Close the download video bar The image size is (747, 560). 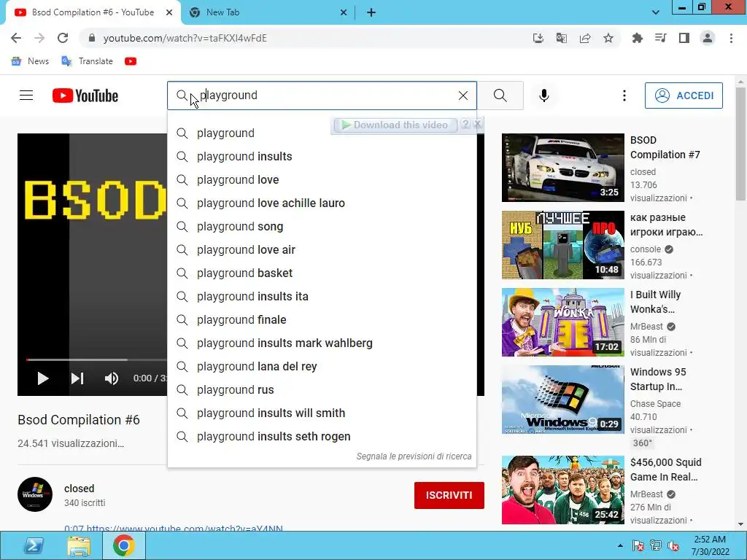pyautogui.click(x=477, y=124)
